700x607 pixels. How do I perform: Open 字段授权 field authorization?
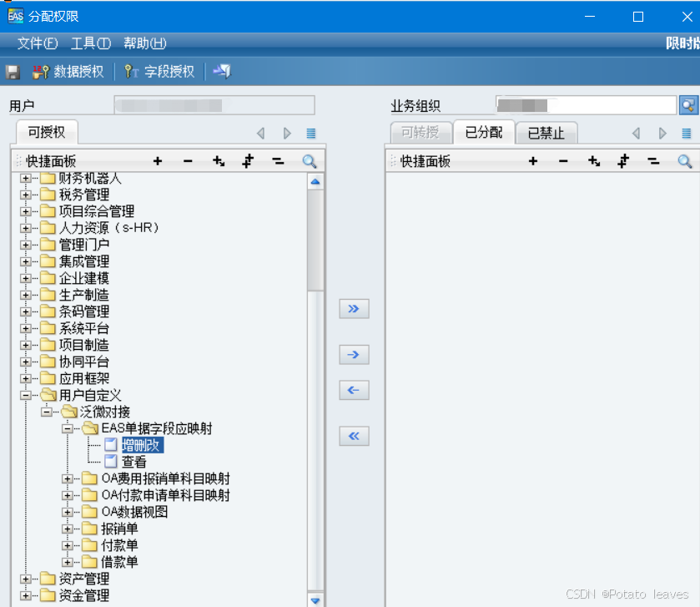pos(159,72)
